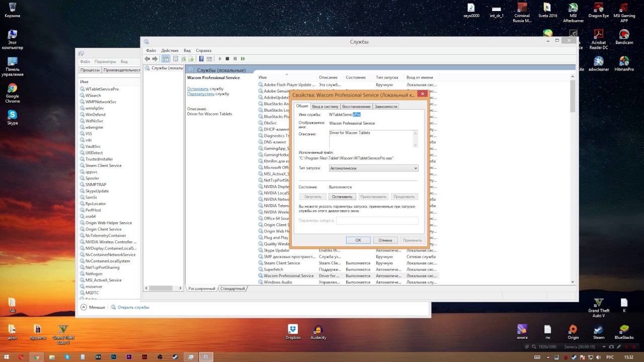Click the Refresh icon in Services toolbar
Image resolution: width=644 pixels, height=362 pixels.
(184, 59)
